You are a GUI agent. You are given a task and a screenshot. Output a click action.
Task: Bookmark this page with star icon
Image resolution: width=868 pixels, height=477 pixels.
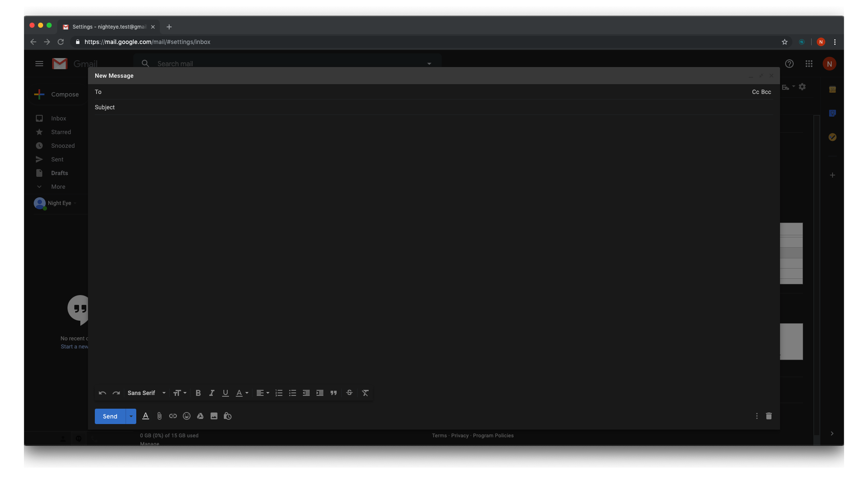coord(785,42)
